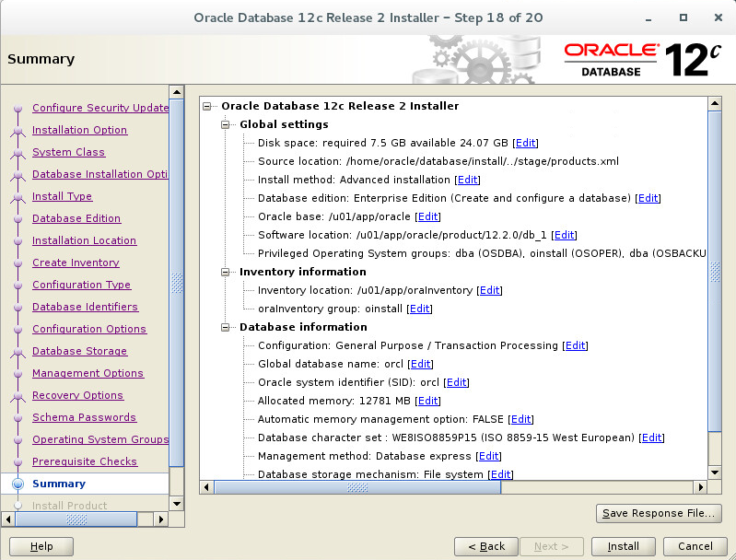
Task: Go back with the Back button
Action: [486, 546]
